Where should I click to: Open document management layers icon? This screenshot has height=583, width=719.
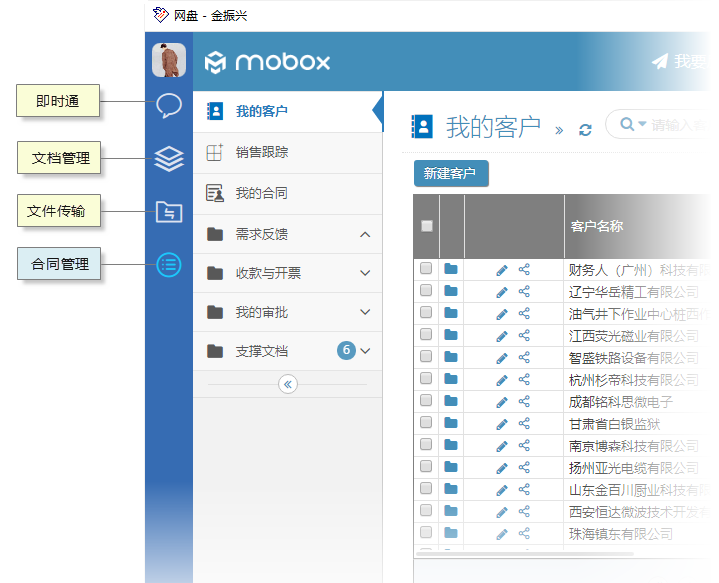(x=169, y=159)
